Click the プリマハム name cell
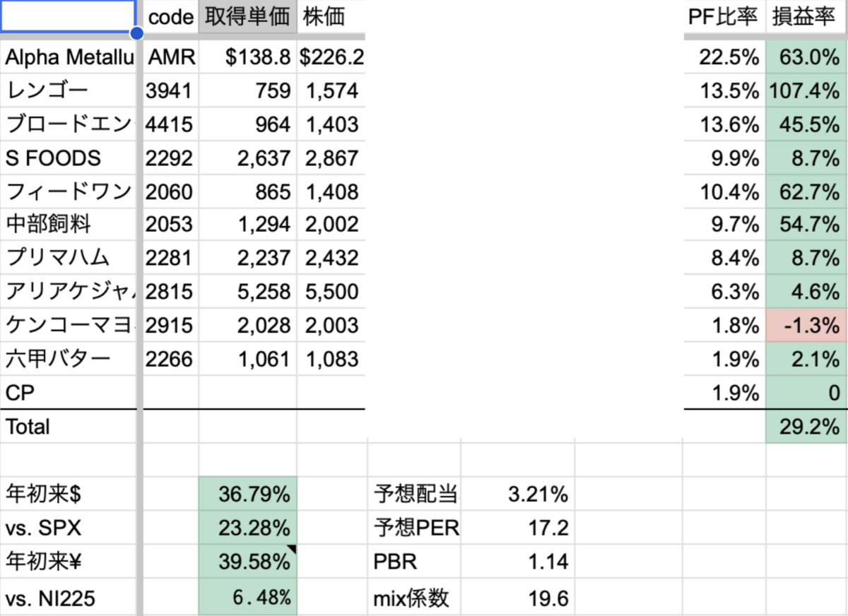 [69, 258]
